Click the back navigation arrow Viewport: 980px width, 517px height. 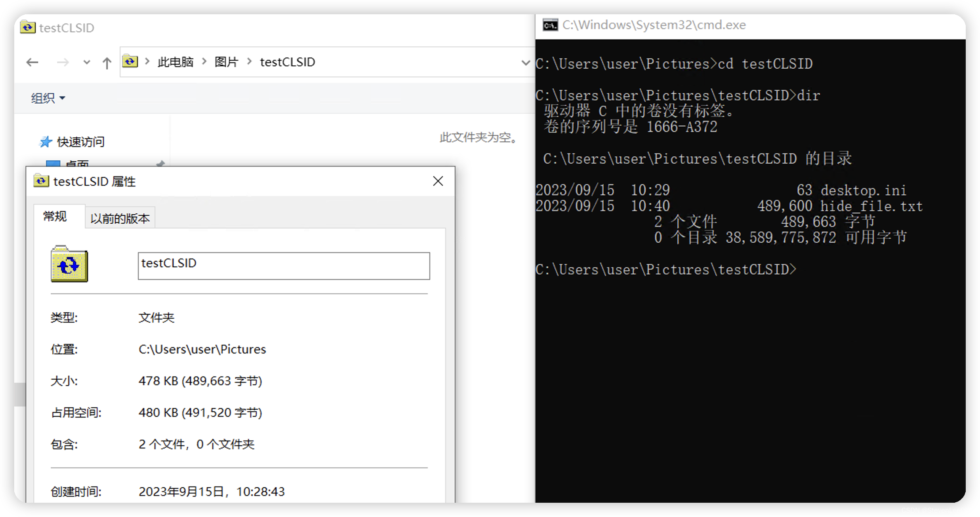32,62
